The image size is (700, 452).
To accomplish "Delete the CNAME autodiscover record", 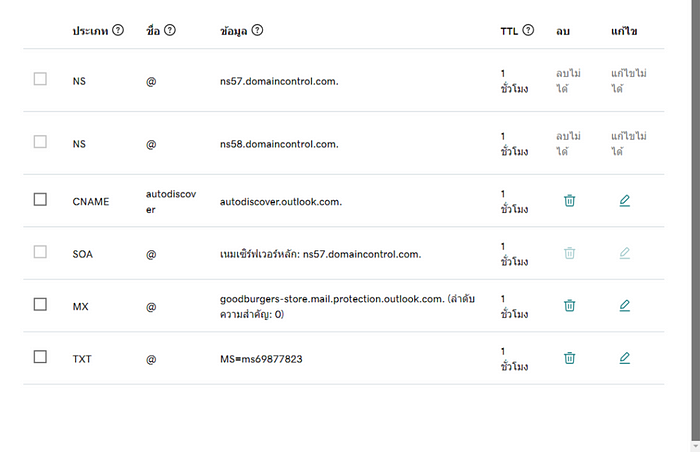I will click(x=569, y=201).
